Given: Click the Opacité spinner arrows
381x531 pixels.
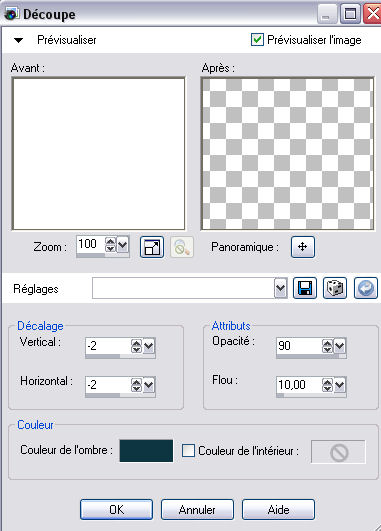Looking at the screenshot, I should tap(327, 346).
